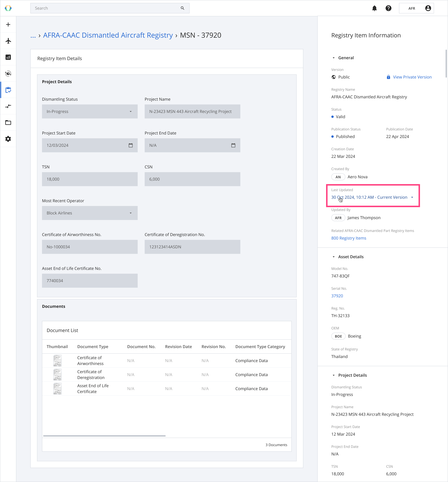Open the help question mark icon
Viewport: 448px width, 482px height.
point(388,8)
